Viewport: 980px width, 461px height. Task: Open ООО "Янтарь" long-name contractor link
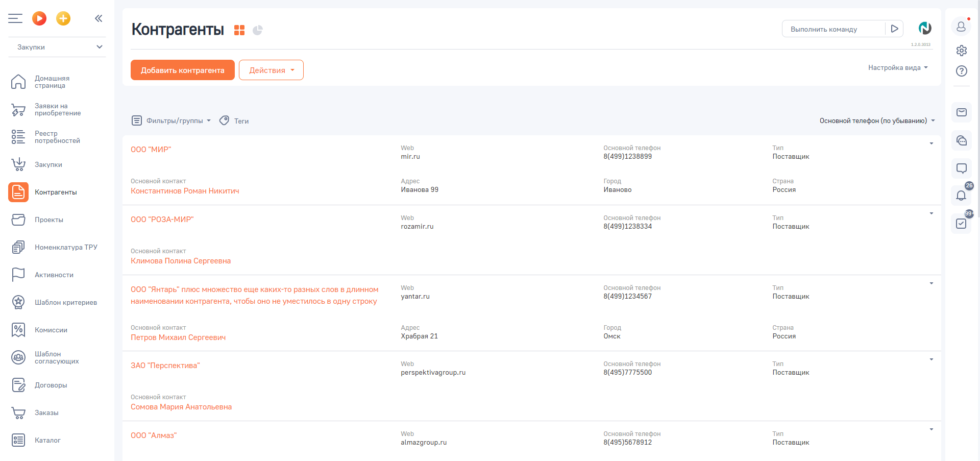(254, 295)
